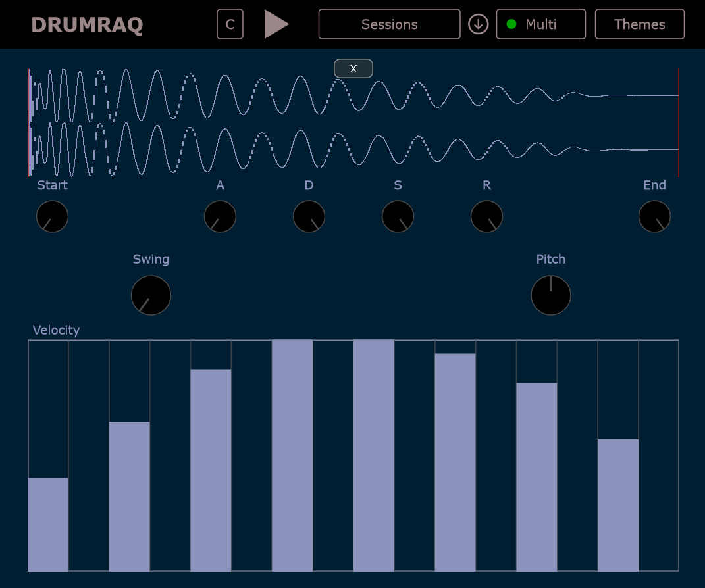Click the eleventh velocity step bar
The height and width of the screenshot is (588, 705).
point(455,462)
